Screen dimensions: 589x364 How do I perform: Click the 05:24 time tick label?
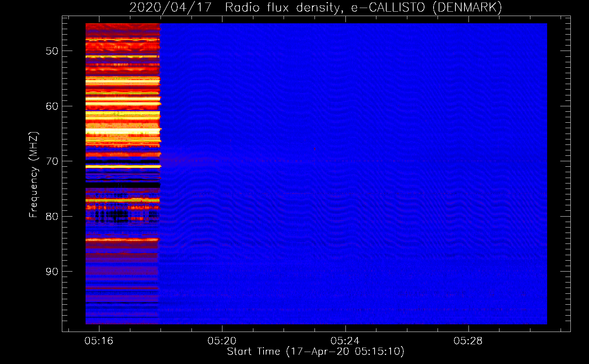coord(345,341)
